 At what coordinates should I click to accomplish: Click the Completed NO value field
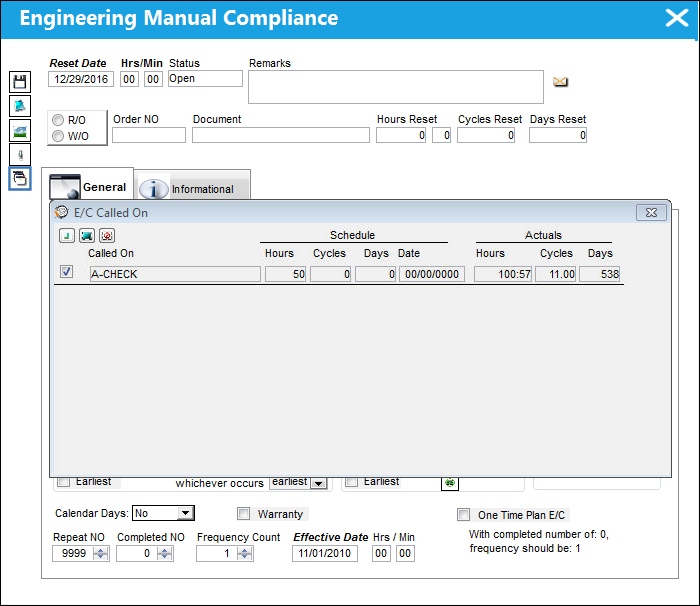coord(137,553)
